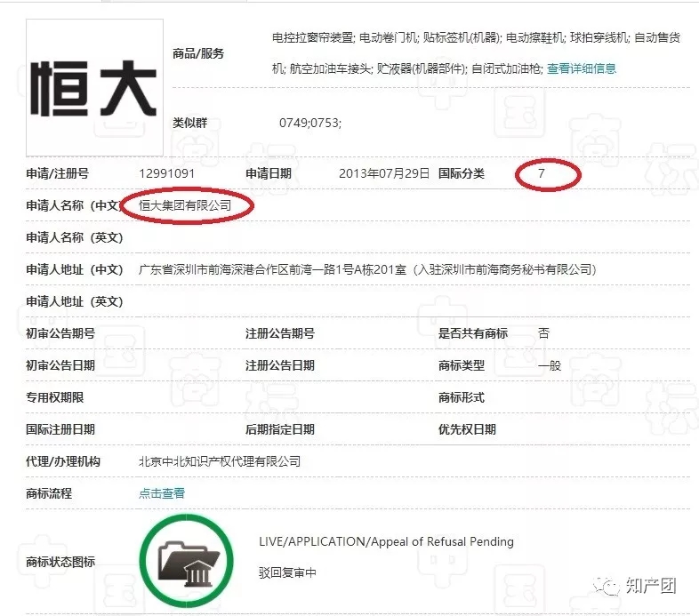Click goods text beginning 电控拉窗帘装置

(x=476, y=53)
